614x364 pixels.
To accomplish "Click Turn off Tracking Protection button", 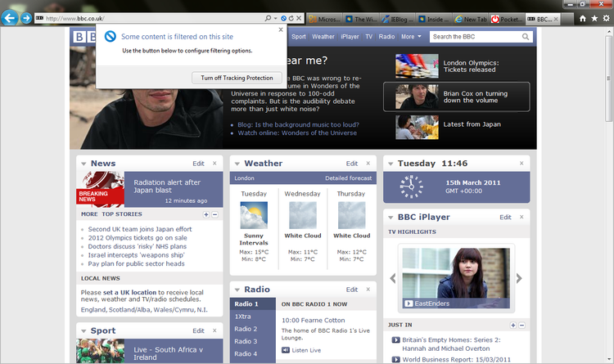I will [x=237, y=78].
